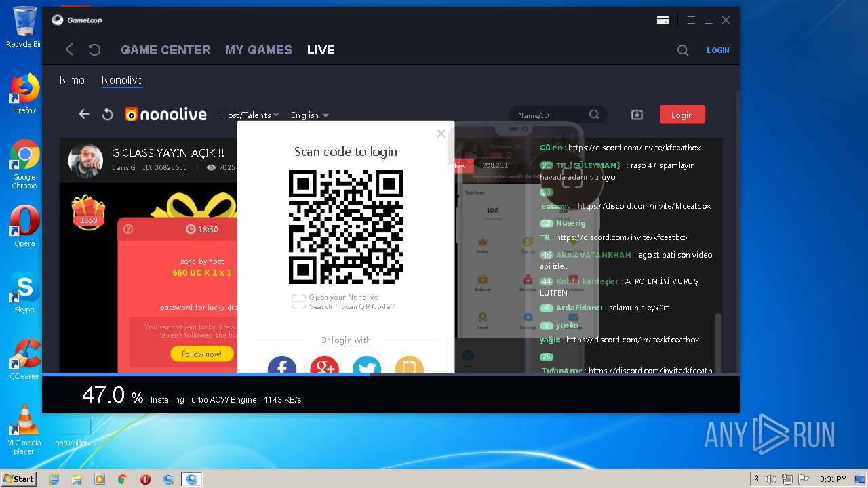Click the taskbar volume icon
Screen dimensions: 868x488
click(770, 479)
